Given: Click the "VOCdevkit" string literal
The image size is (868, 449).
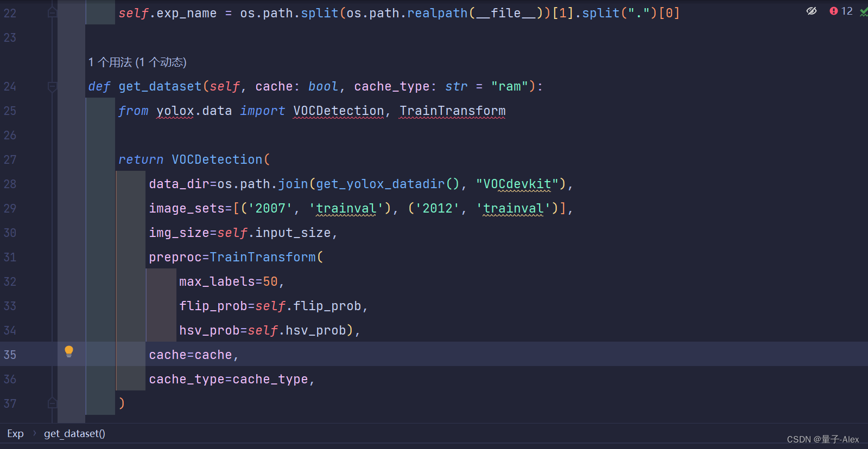Looking at the screenshot, I should (x=517, y=184).
